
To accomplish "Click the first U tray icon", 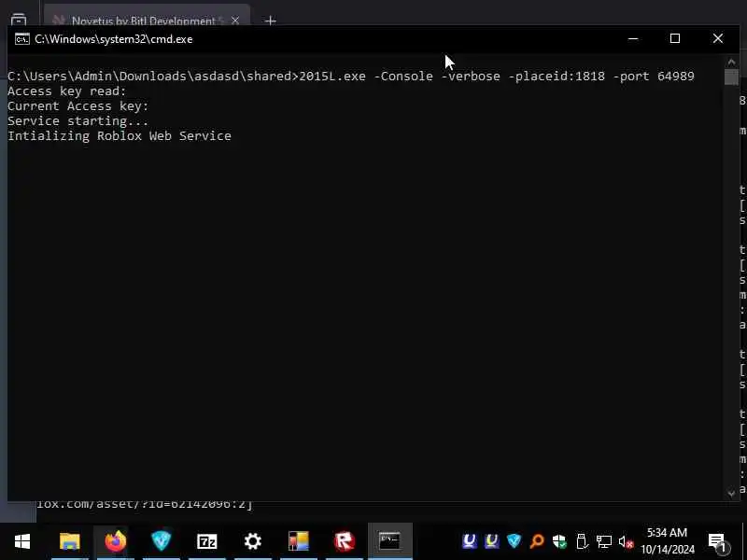I will click(x=469, y=541).
